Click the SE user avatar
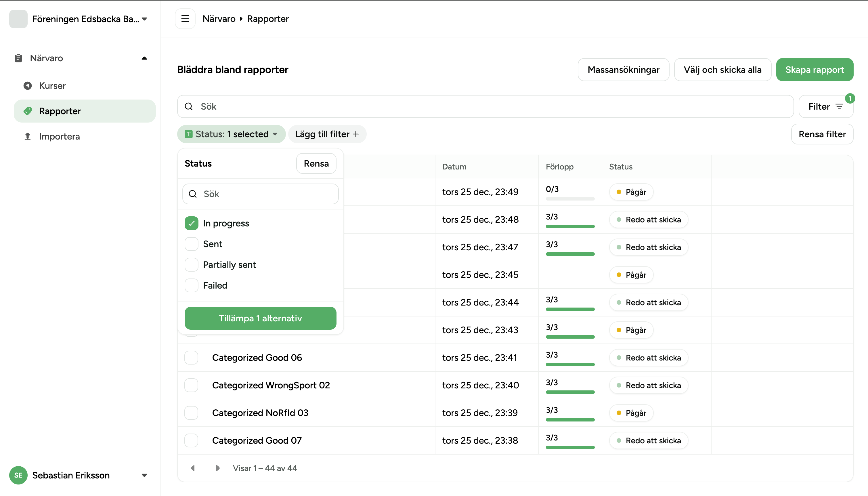The height and width of the screenshot is (496, 868). [x=18, y=475]
